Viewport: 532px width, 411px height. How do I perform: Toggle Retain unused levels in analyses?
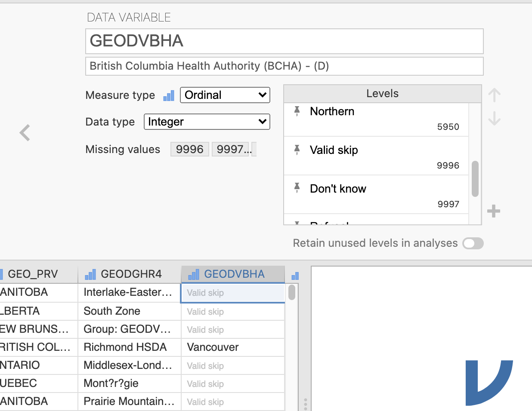[473, 243]
